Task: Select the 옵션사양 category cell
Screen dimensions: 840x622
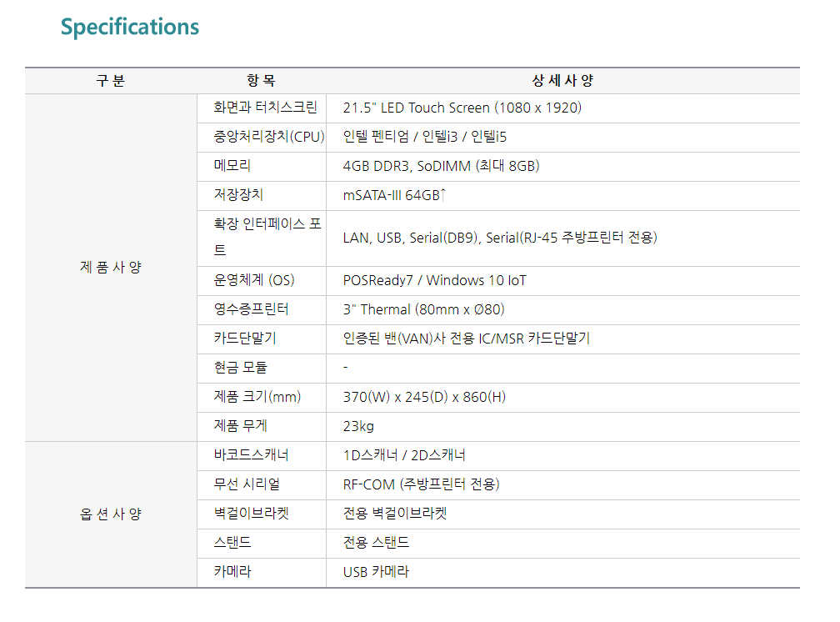Action: (x=110, y=514)
